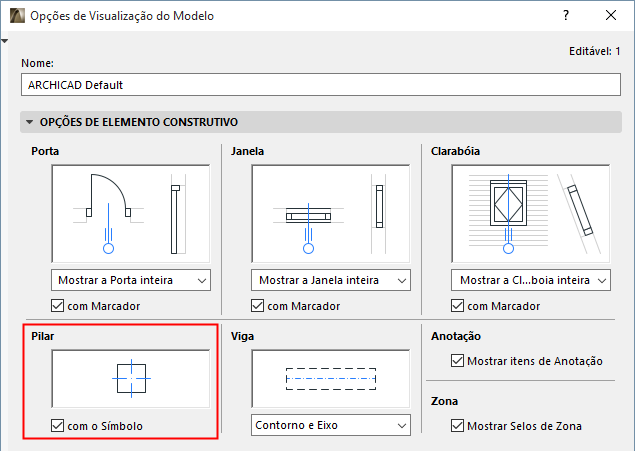Click the Pilar column symbol preview
This screenshot has width=635, height=451.
[130, 379]
